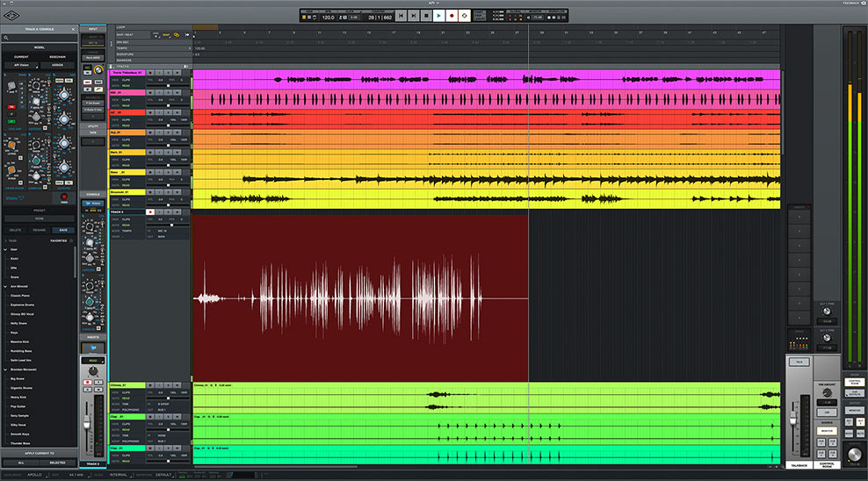Image resolution: width=868 pixels, height=481 pixels.
Task: Arm the Chimes_01 track for recording
Action: pyautogui.click(x=150, y=384)
